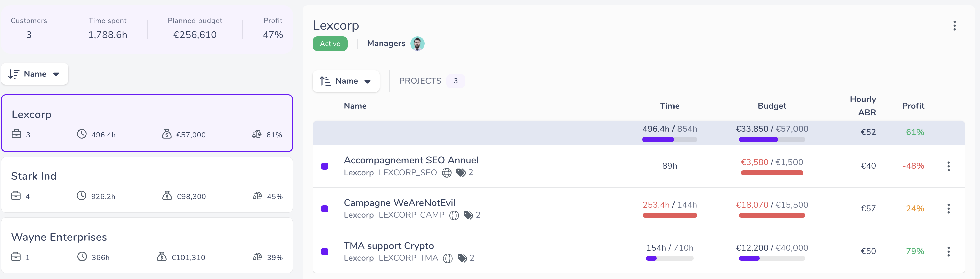Select the Wayne Enterprises customer card

147,246
